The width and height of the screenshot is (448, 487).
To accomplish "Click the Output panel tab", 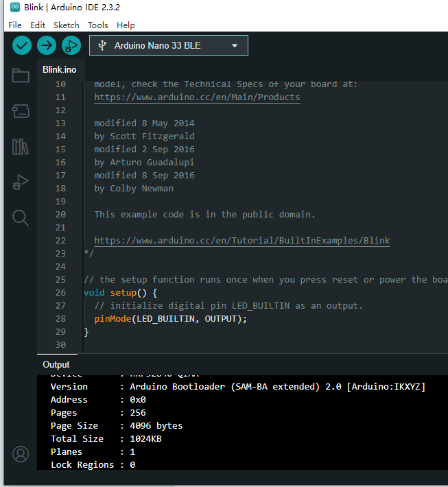I will click(x=56, y=364).
